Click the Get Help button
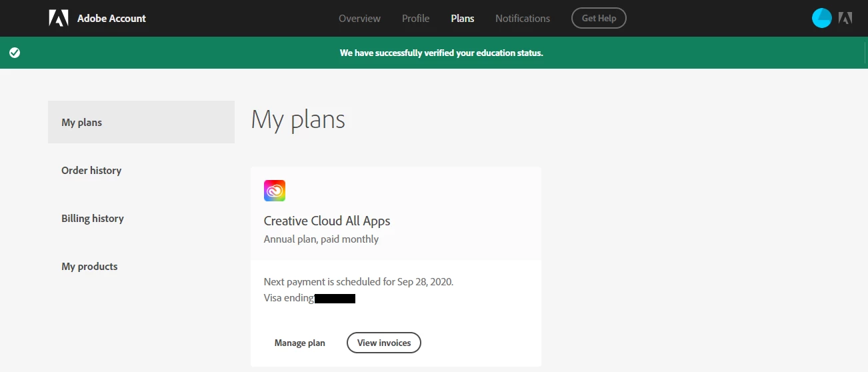 (599, 18)
